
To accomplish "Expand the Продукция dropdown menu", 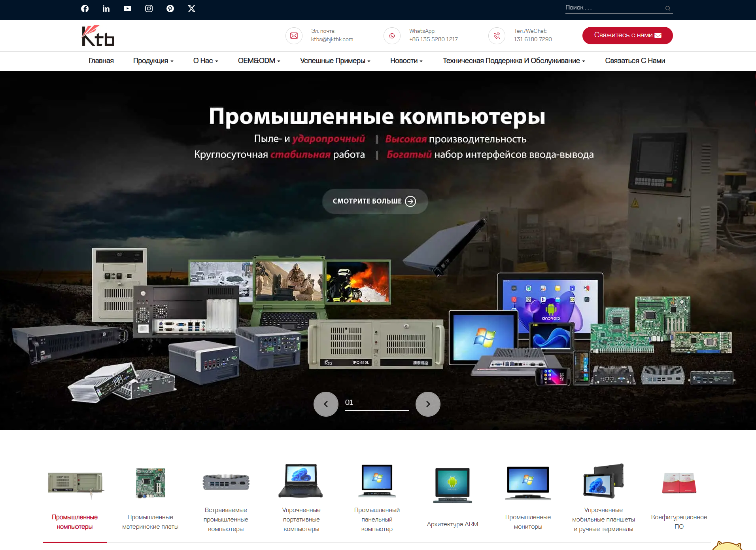I will click(x=153, y=61).
